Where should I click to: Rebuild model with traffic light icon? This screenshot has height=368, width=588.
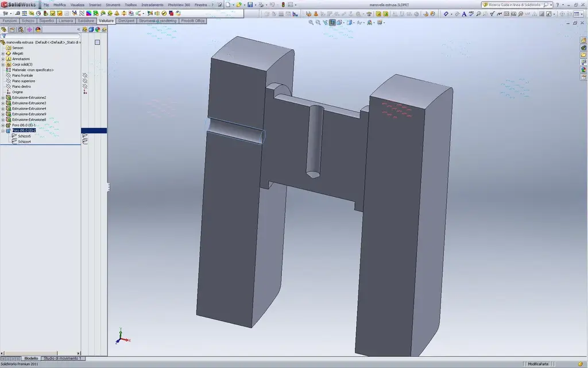pyautogui.click(x=283, y=5)
